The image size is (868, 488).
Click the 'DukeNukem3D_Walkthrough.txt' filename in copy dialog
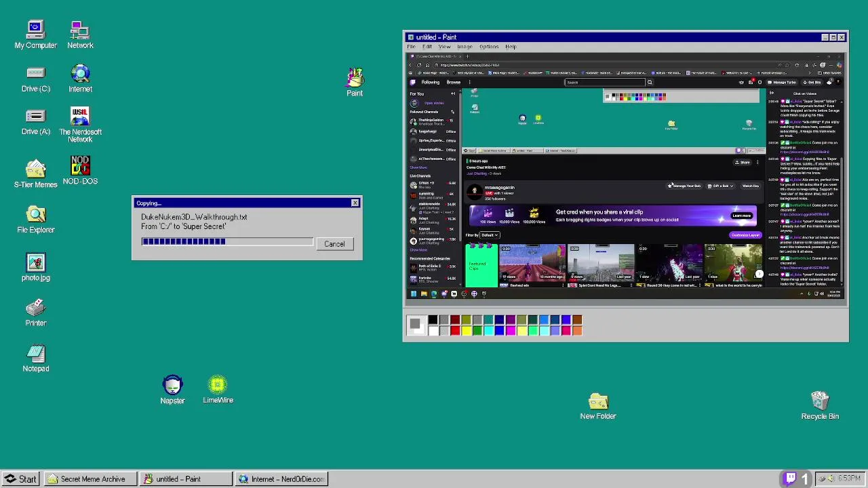coord(194,217)
